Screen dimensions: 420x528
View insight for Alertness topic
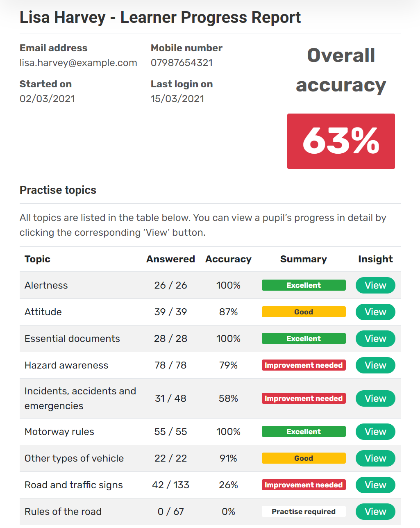(x=375, y=285)
